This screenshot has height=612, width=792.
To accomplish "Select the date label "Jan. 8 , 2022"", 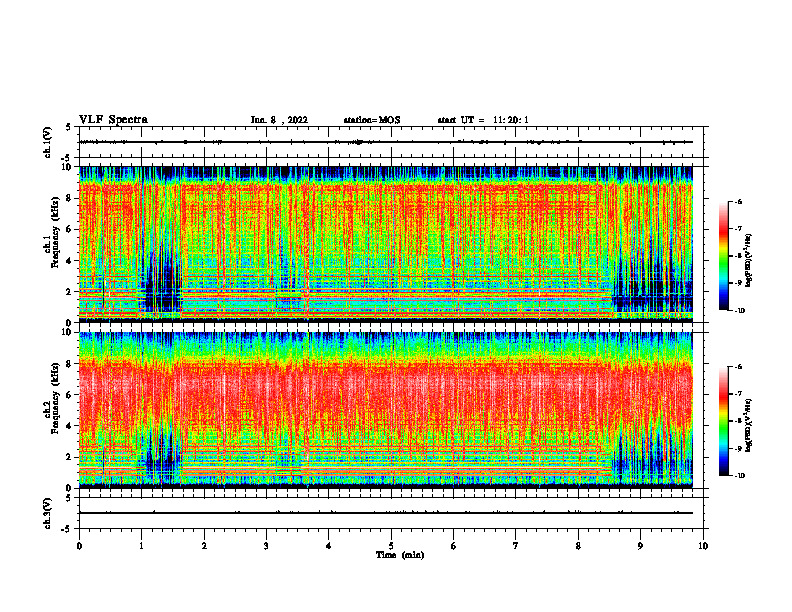I will click(x=279, y=120).
